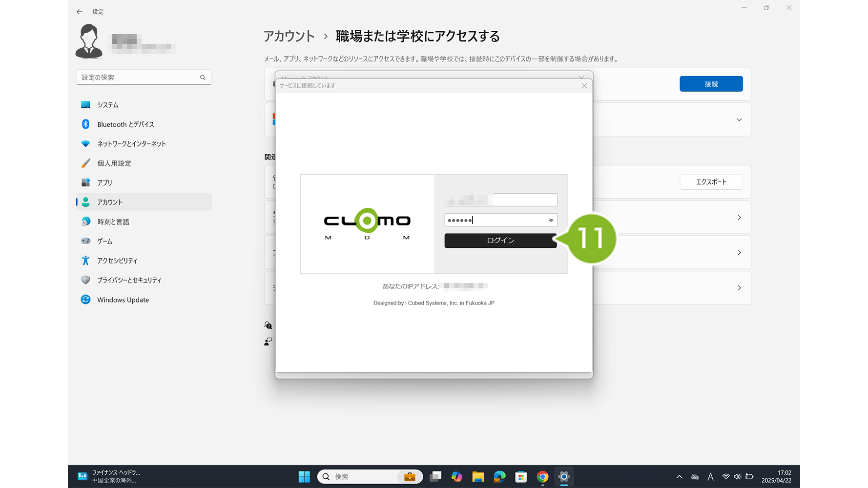Open the second-to-last related settings row chevron

tap(739, 252)
